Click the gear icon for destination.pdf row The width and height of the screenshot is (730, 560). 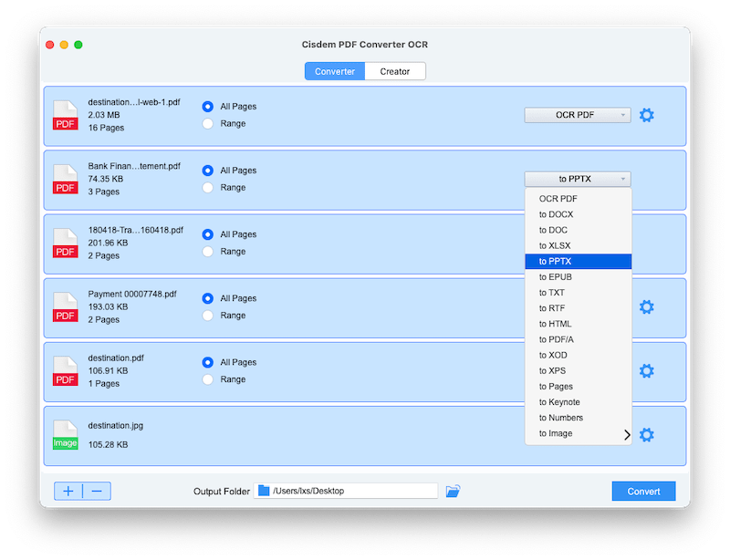pos(646,371)
